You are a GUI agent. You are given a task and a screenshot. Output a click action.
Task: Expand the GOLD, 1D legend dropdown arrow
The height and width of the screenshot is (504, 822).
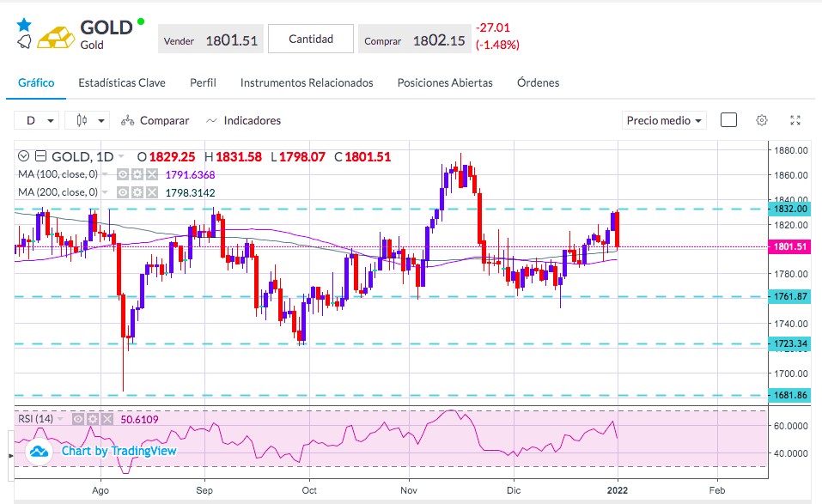[122, 156]
